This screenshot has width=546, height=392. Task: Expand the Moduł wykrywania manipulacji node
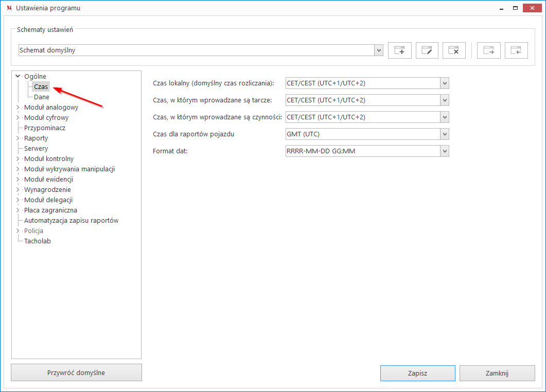tap(18, 169)
